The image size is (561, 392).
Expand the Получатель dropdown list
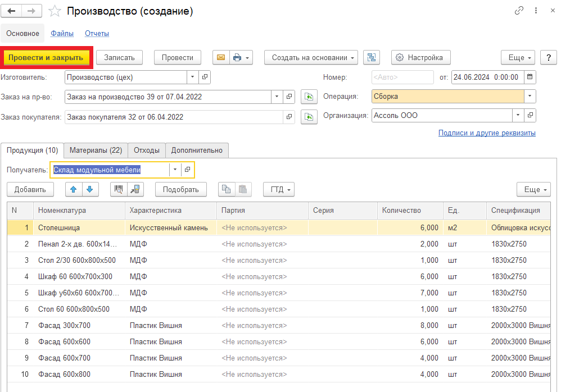[175, 170]
